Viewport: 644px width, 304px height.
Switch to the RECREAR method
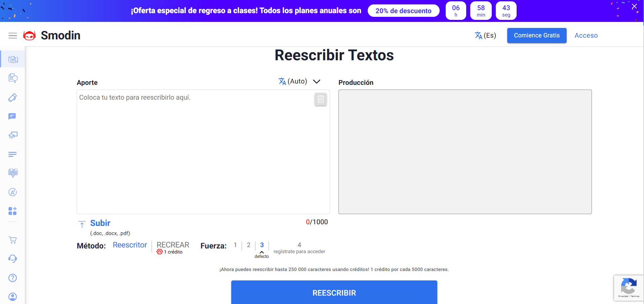(173, 245)
